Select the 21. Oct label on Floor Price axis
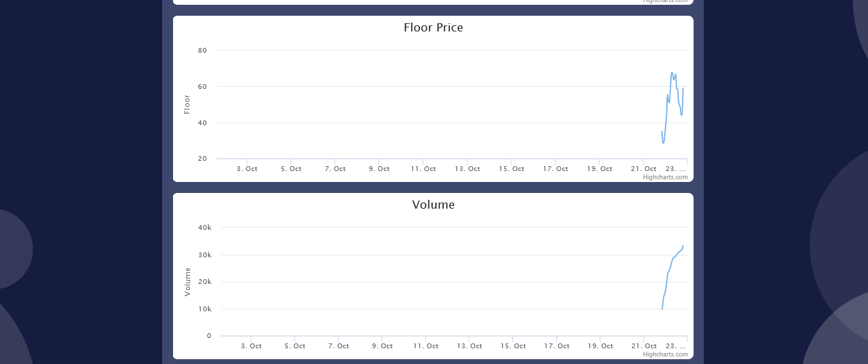The image size is (868, 364). point(644,169)
